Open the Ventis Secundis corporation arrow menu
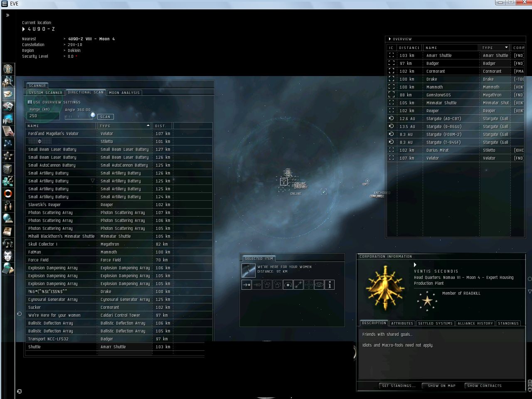Viewport: 532px width, 399px height. 415,265
